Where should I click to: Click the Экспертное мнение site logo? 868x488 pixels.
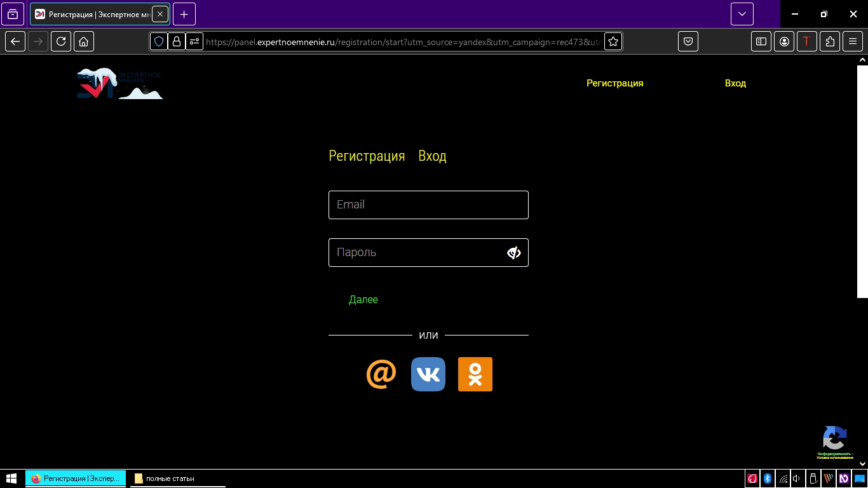click(120, 83)
